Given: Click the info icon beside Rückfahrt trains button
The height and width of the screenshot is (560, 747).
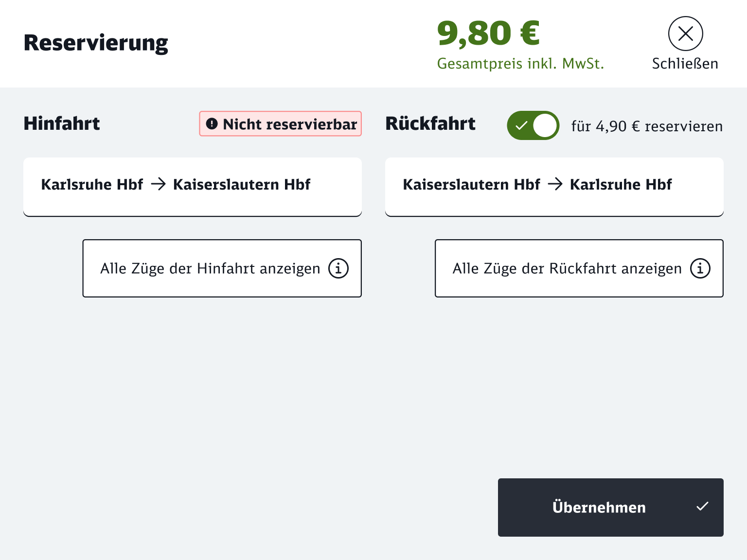Looking at the screenshot, I should (700, 268).
